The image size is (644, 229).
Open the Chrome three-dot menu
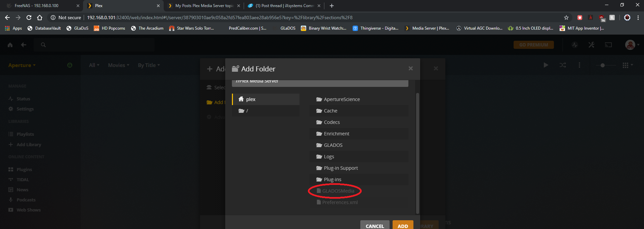638,18
